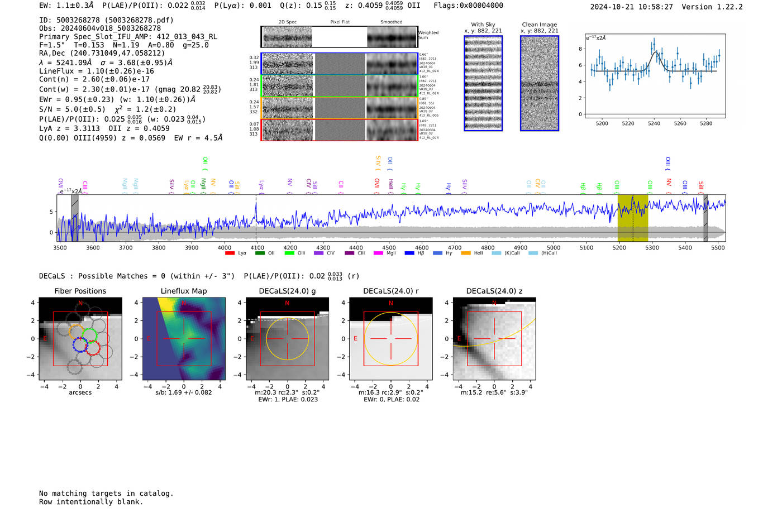Click the CIII legend swatch
782x532 pixels.
click(350, 253)
